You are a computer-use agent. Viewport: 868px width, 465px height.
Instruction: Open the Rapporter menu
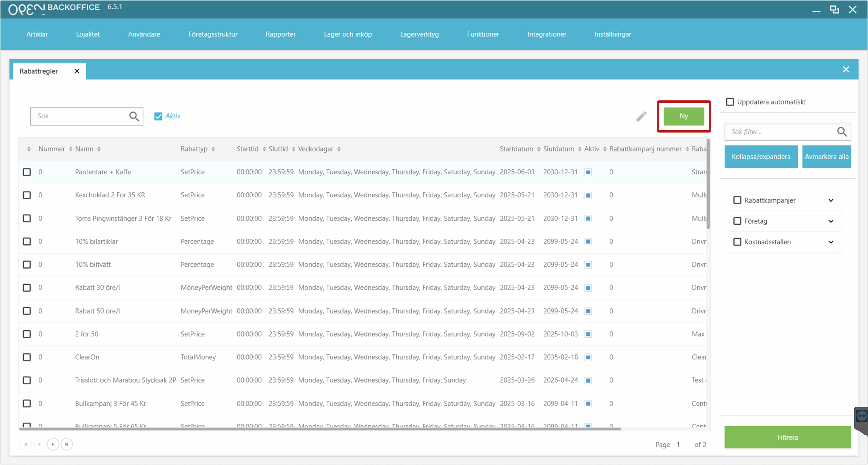pyautogui.click(x=280, y=34)
